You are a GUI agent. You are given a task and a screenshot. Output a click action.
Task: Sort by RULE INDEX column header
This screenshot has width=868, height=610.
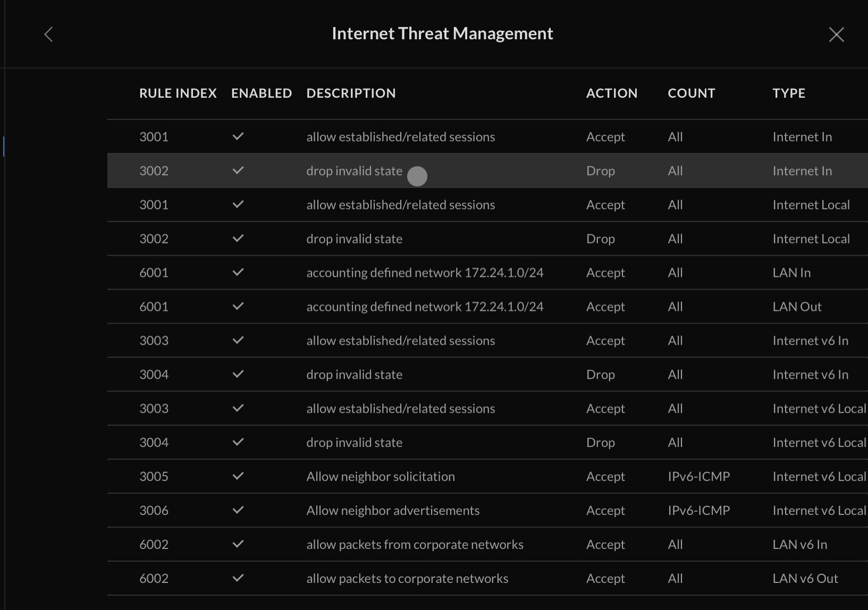[x=178, y=93]
